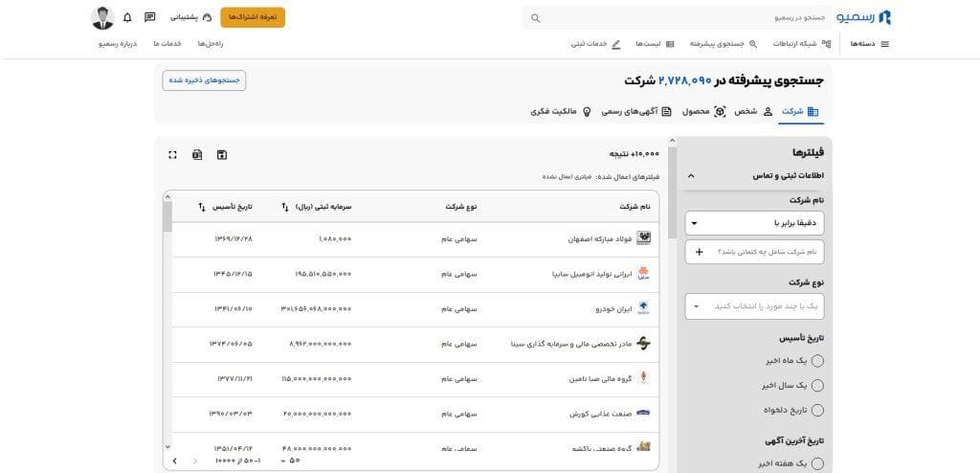Go to the next results page arrow

(174, 461)
